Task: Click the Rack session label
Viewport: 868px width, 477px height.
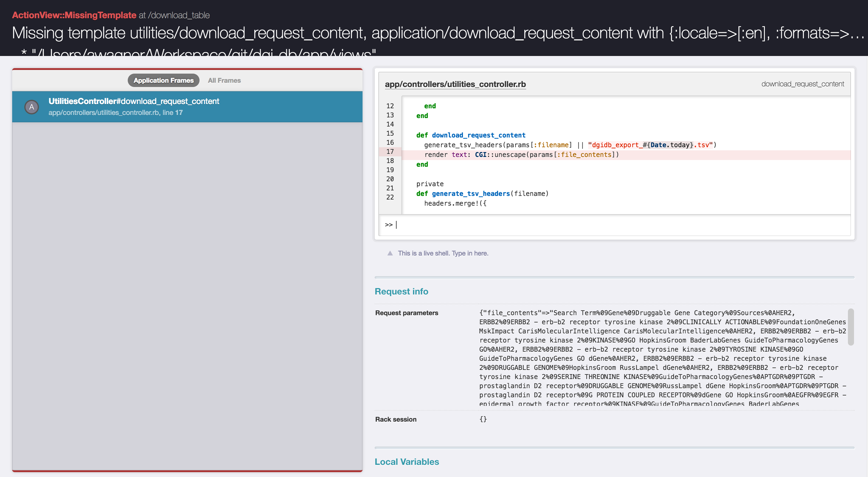Action: click(x=396, y=420)
